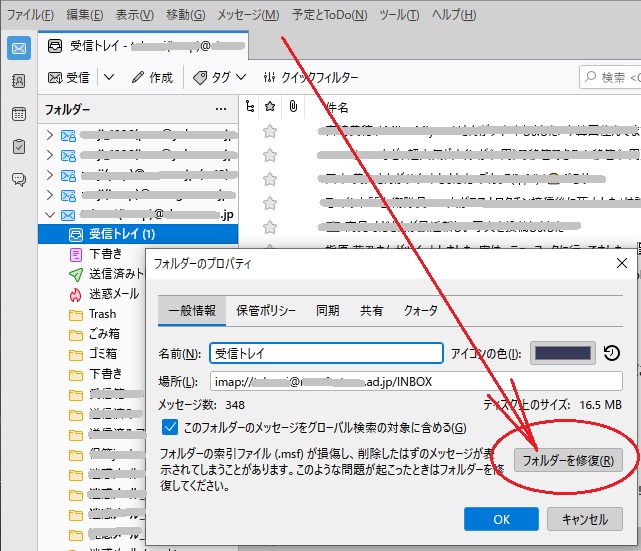Open the Chat sidebar icon
The height and width of the screenshot is (551, 641).
[x=18, y=180]
